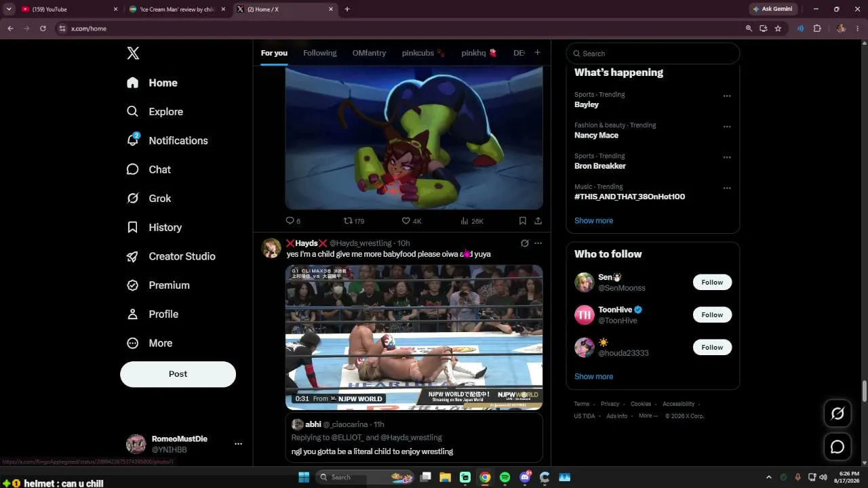The height and width of the screenshot is (488, 868).
Task: Open Discord from the taskbar
Action: 525,477
